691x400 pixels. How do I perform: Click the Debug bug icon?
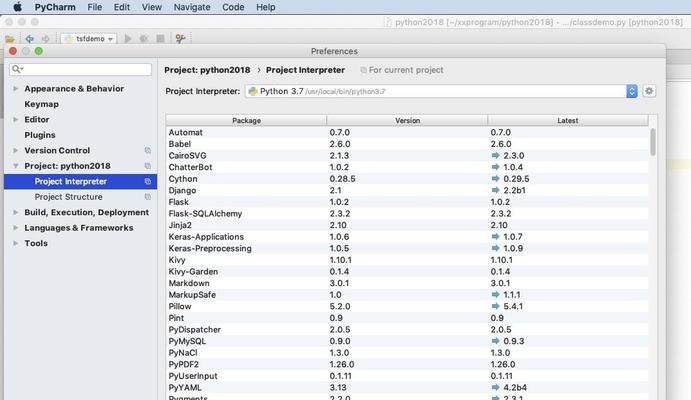pos(144,39)
